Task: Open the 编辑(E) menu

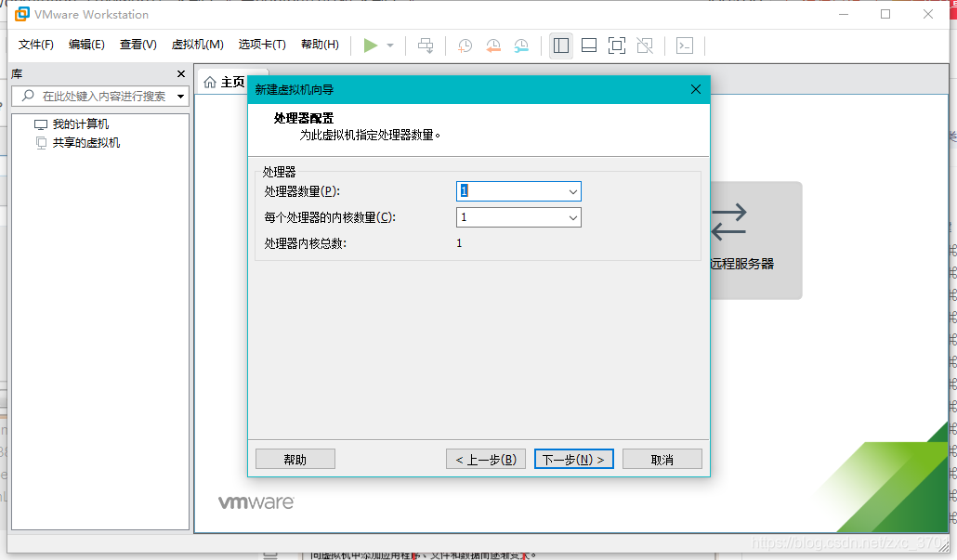Action: click(86, 45)
